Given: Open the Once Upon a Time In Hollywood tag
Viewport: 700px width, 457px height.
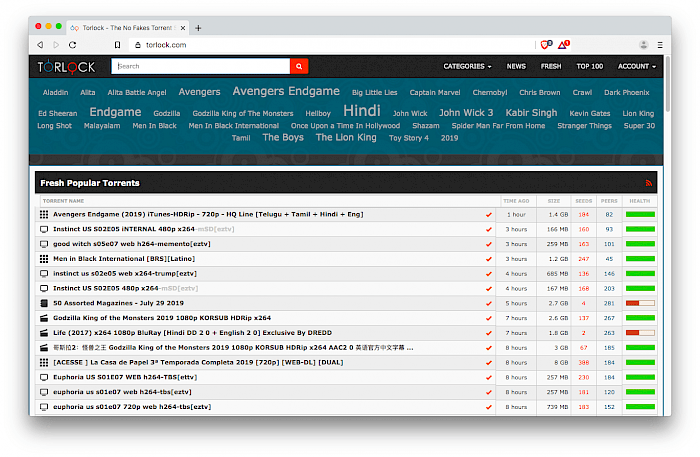Looking at the screenshot, I should (x=345, y=126).
